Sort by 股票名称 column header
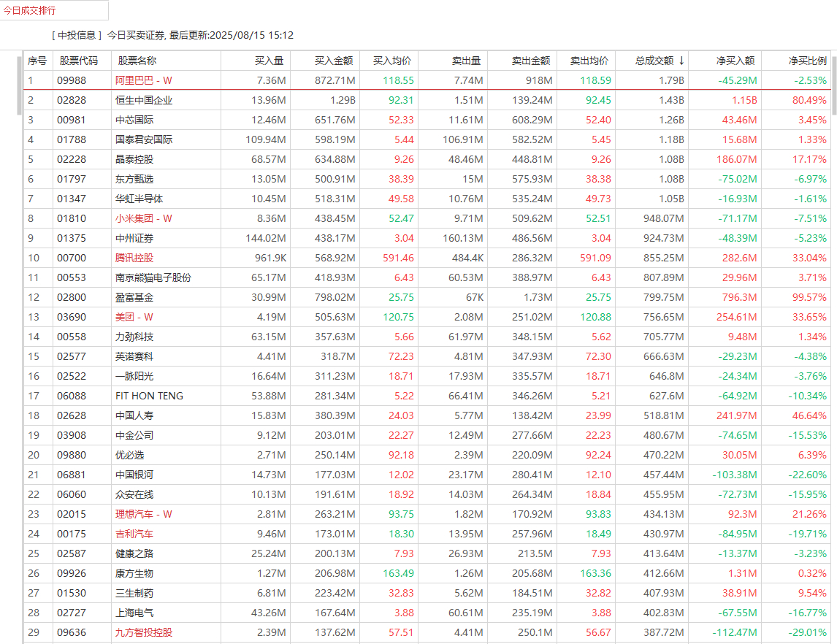The image size is (837, 644). (137, 61)
